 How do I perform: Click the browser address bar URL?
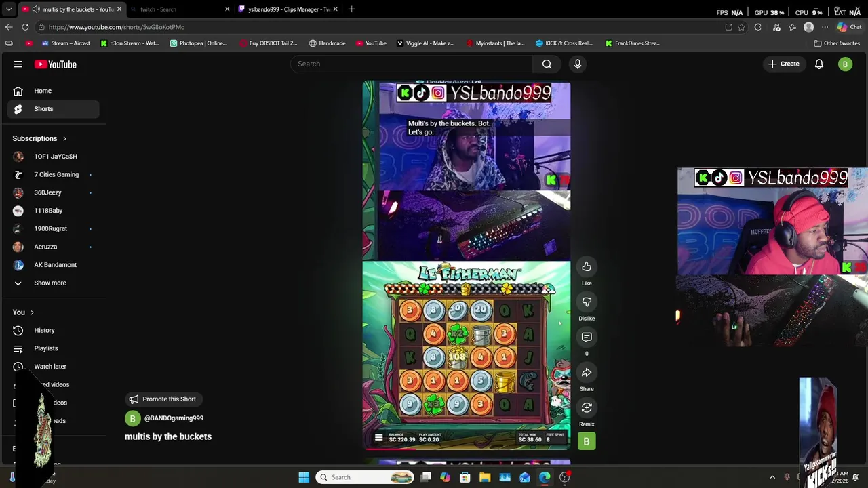pos(116,27)
